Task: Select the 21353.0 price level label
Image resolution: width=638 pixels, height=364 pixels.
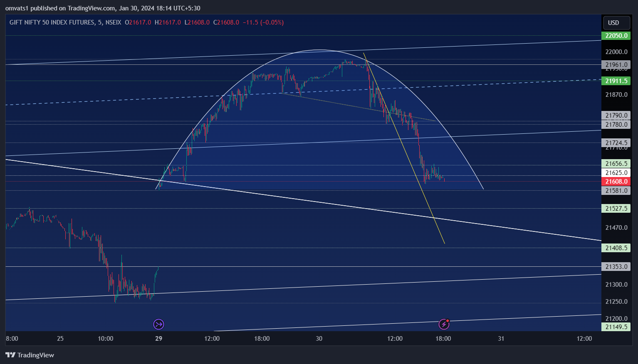Action: pos(616,267)
